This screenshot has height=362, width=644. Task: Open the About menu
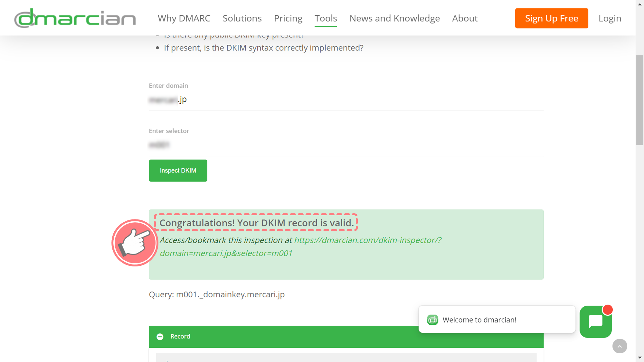coord(465,18)
